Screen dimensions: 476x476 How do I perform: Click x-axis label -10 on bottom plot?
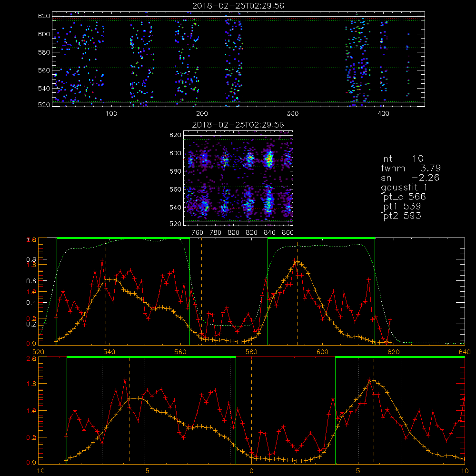click(x=38, y=471)
